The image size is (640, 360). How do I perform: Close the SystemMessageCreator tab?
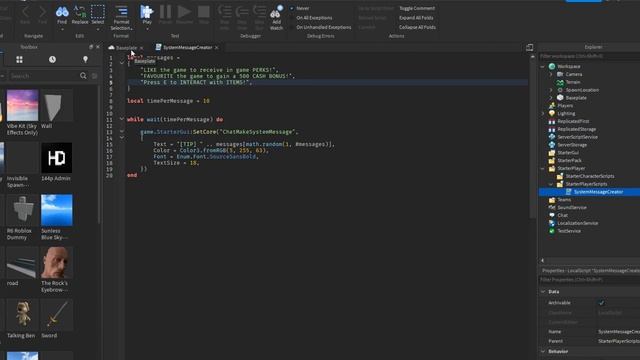click(217, 48)
